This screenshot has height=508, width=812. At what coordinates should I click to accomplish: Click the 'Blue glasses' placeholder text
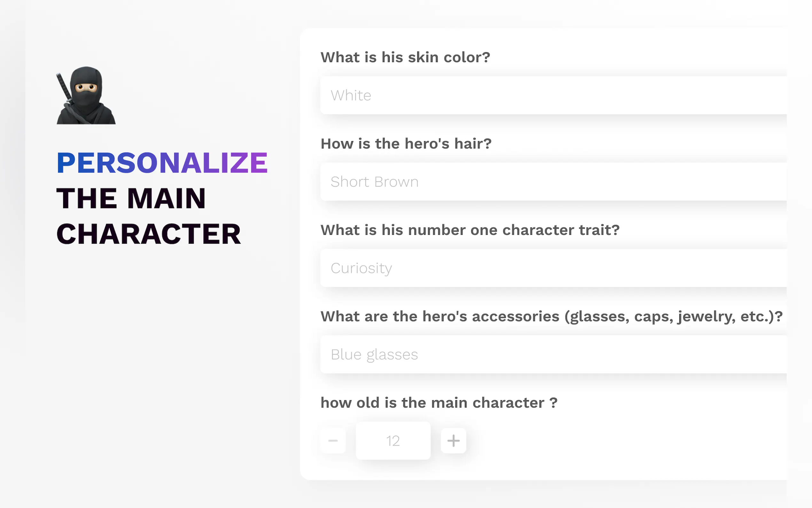pyautogui.click(x=374, y=354)
